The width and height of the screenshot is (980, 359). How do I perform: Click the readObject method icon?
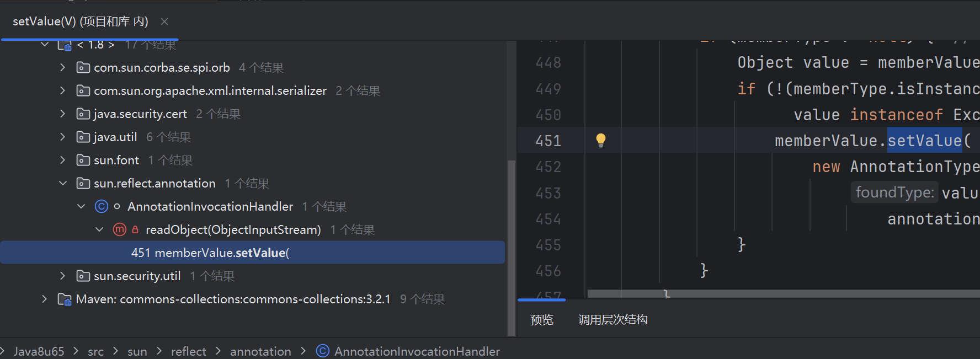pyautogui.click(x=119, y=229)
